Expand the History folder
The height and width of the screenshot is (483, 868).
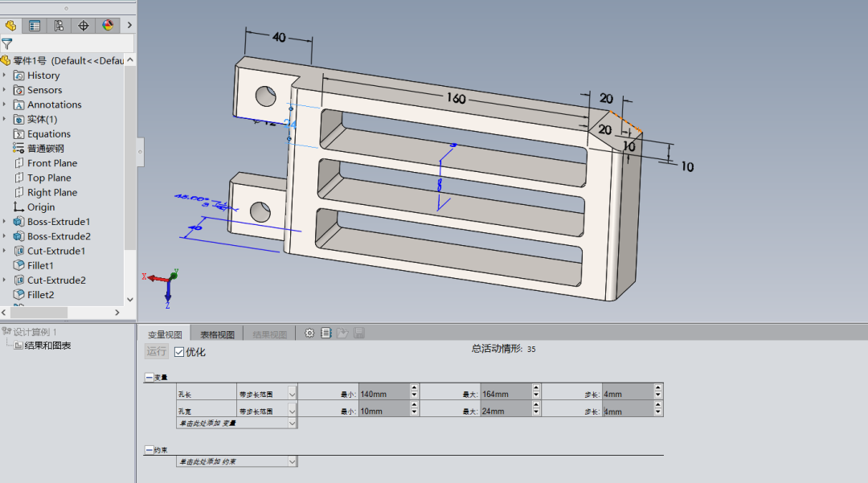[5, 75]
